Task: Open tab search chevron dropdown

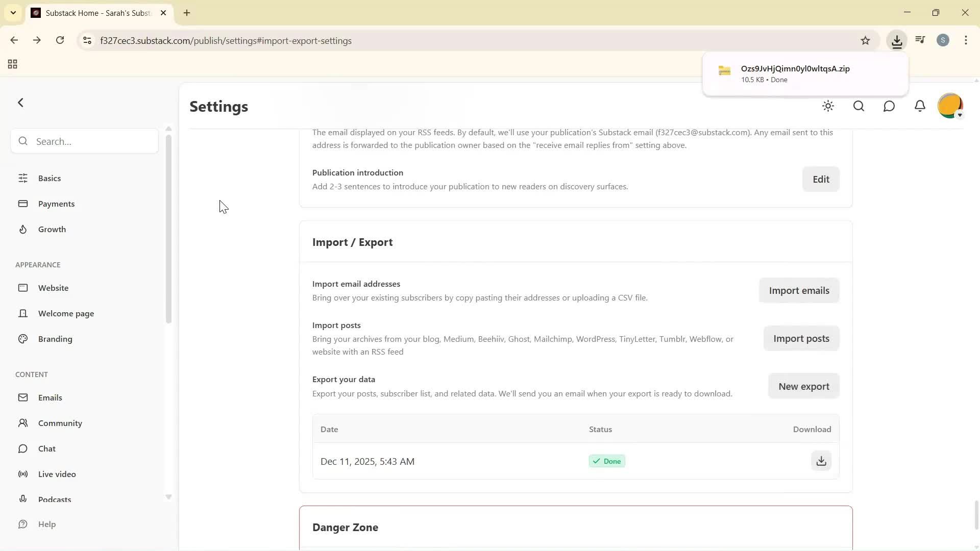Action: (13, 13)
